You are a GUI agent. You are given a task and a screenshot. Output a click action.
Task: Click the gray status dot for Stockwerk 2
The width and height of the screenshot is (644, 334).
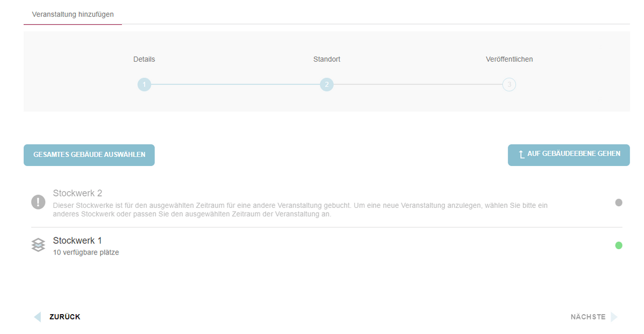tap(618, 202)
